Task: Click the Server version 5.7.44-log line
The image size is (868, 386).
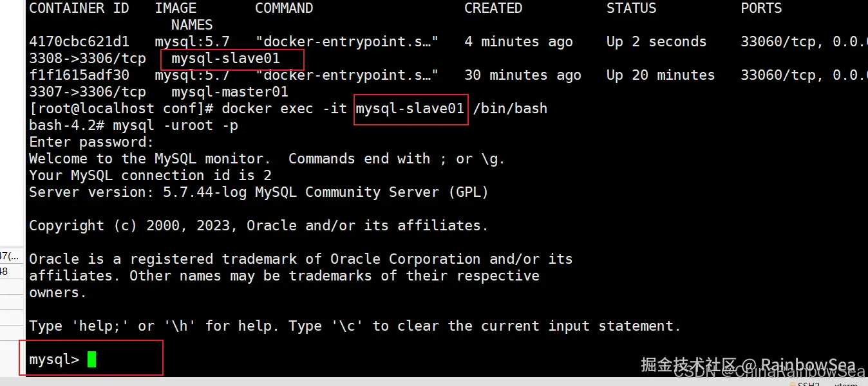Action: 258,192
